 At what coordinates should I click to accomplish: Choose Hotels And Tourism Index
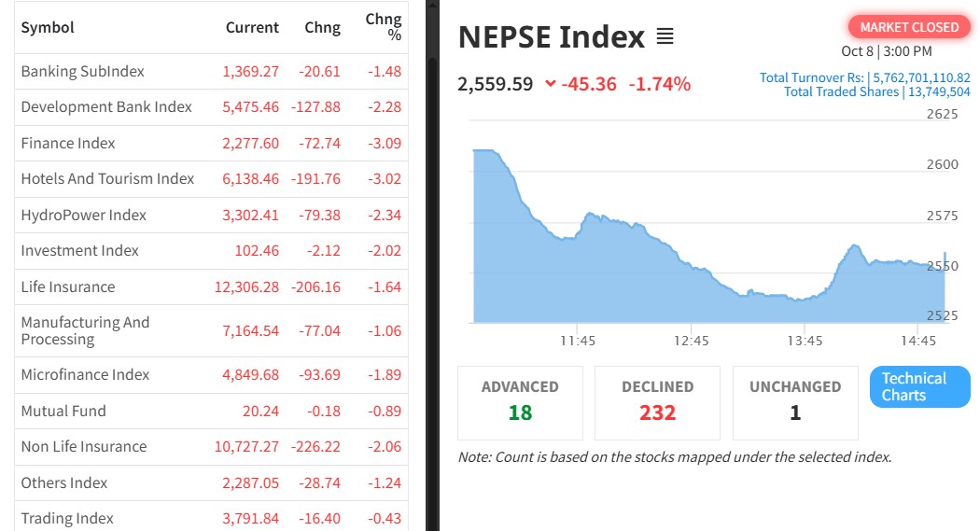point(107,178)
